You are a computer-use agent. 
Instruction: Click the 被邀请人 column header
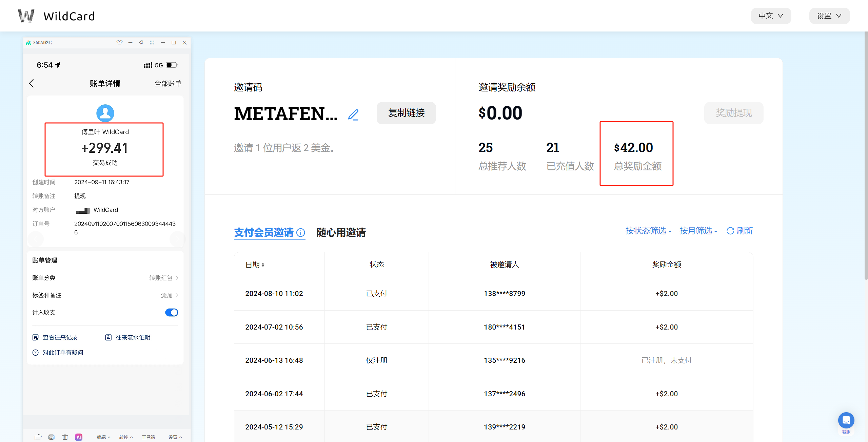point(505,265)
